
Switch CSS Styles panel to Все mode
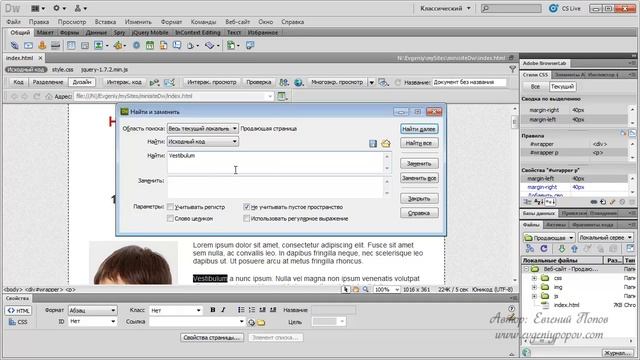(535, 87)
